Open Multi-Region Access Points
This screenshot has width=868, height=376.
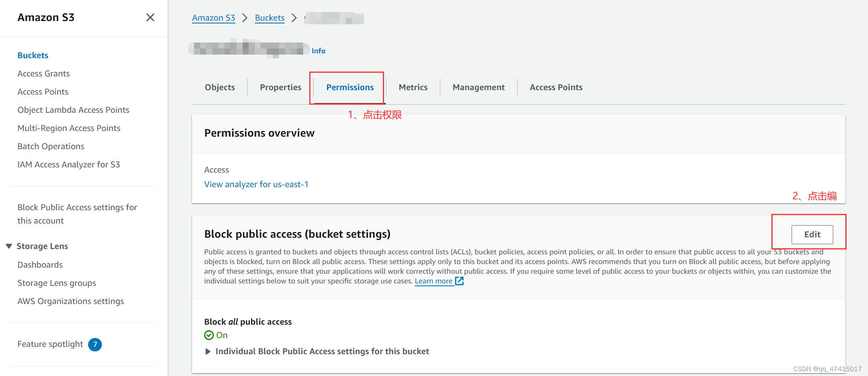tap(69, 128)
